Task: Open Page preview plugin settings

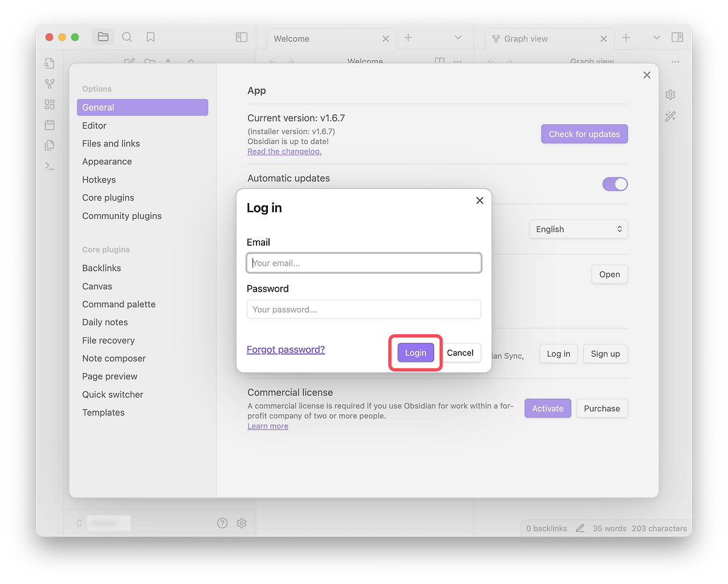Action: [x=142, y=376]
